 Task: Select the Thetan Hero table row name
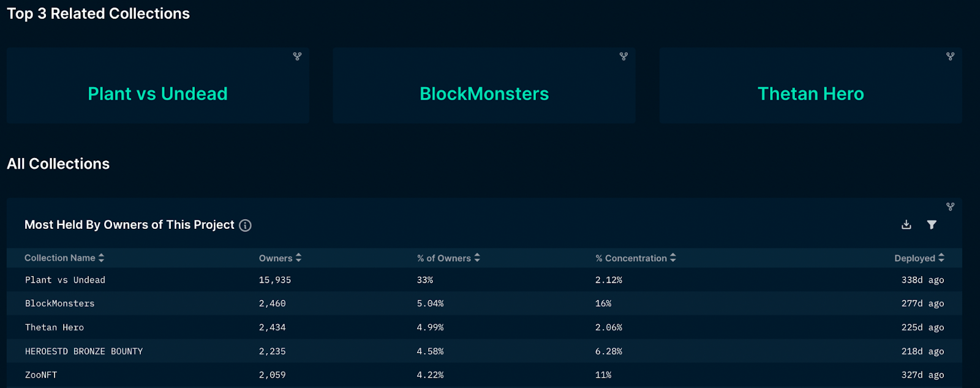coord(55,327)
